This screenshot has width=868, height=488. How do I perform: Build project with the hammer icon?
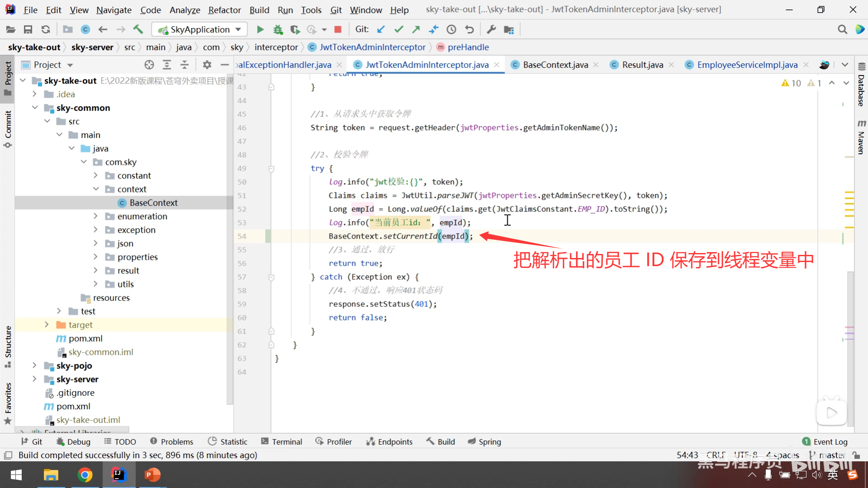click(138, 29)
